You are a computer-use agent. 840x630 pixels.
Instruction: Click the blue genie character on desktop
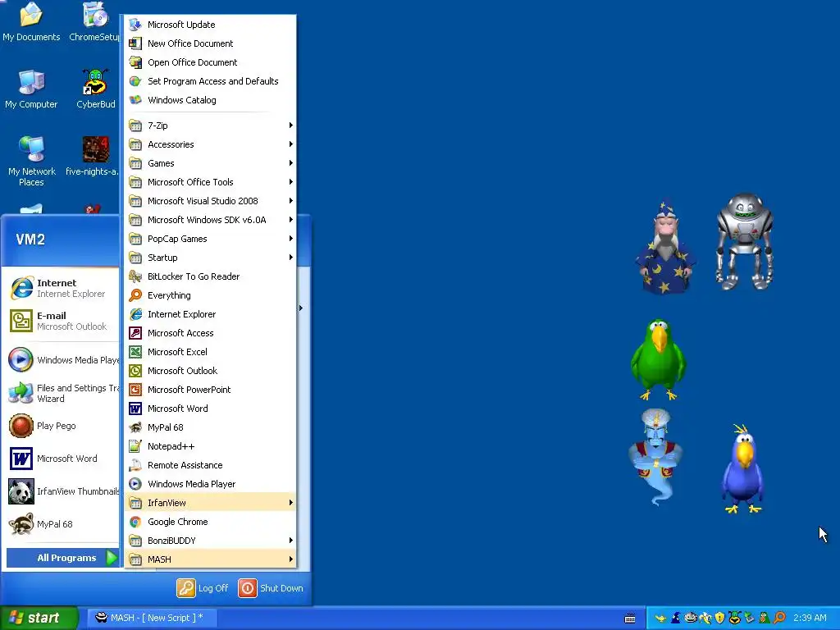(656, 457)
